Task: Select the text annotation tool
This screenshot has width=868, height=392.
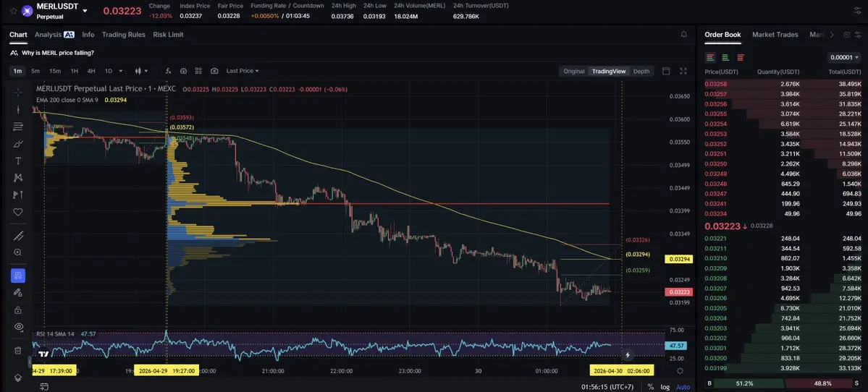Action: (17, 161)
